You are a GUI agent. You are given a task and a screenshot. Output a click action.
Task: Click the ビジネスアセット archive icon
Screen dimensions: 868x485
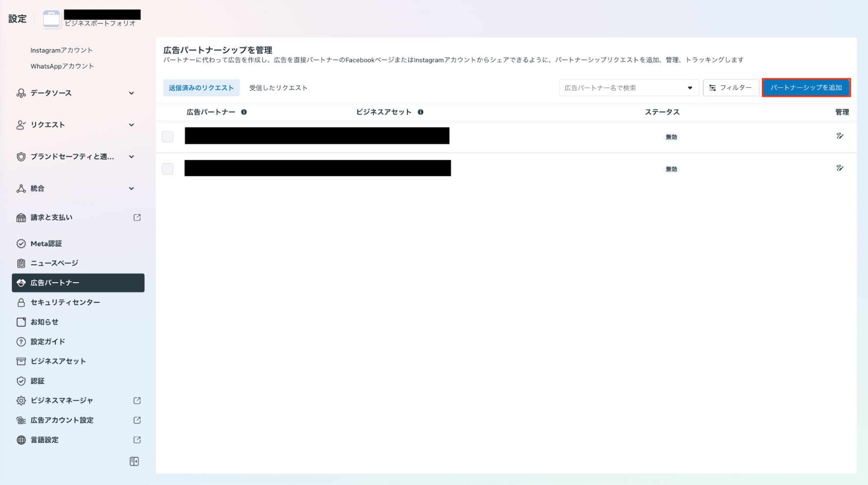pyautogui.click(x=21, y=361)
